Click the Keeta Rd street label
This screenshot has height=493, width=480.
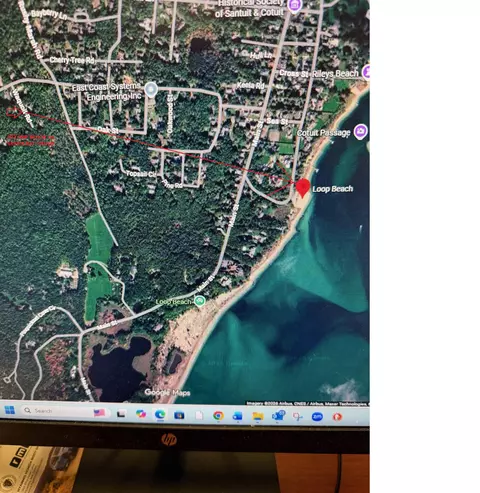pos(250,86)
